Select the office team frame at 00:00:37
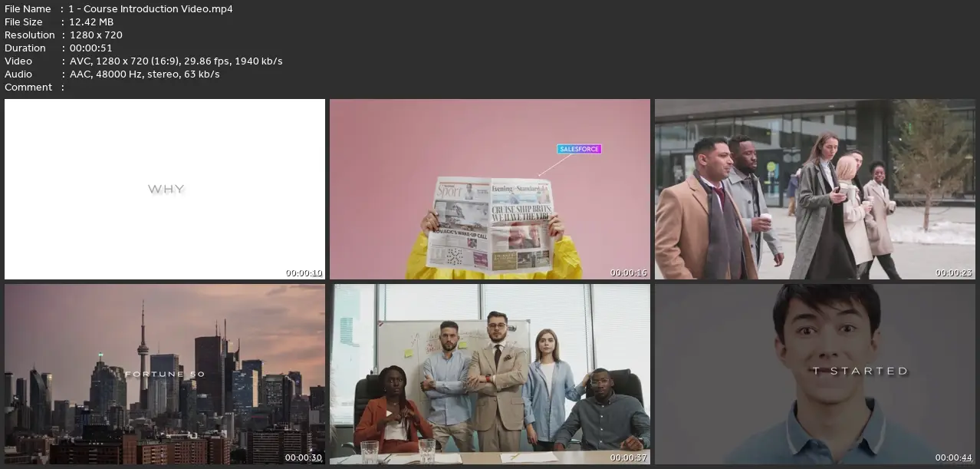 [x=489, y=375]
